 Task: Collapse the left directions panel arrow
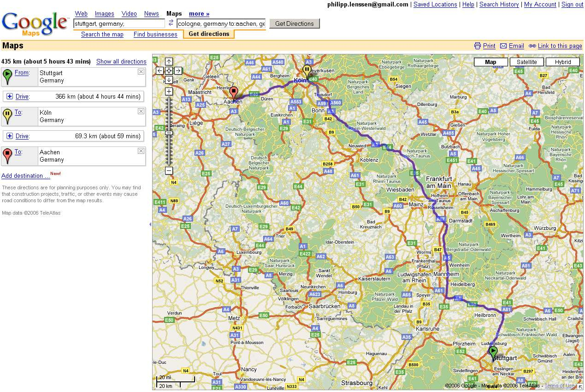click(x=150, y=224)
